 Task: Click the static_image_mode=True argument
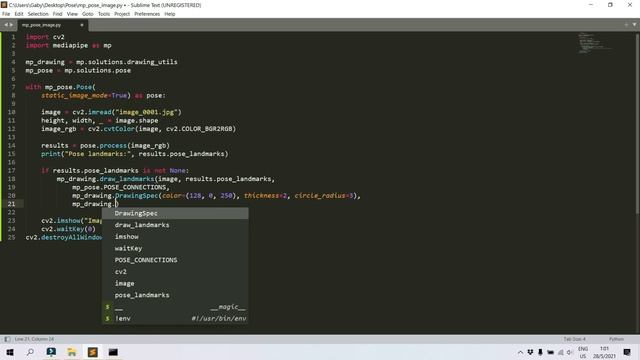(x=84, y=96)
